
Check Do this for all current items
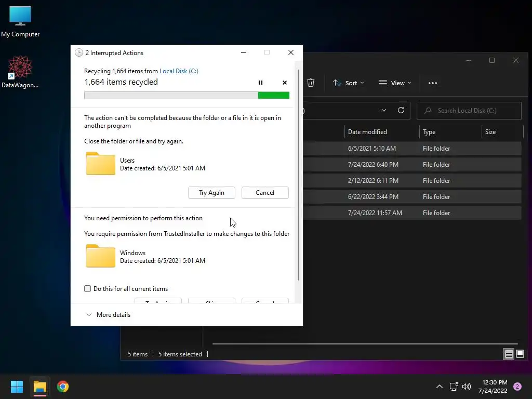tap(87, 289)
